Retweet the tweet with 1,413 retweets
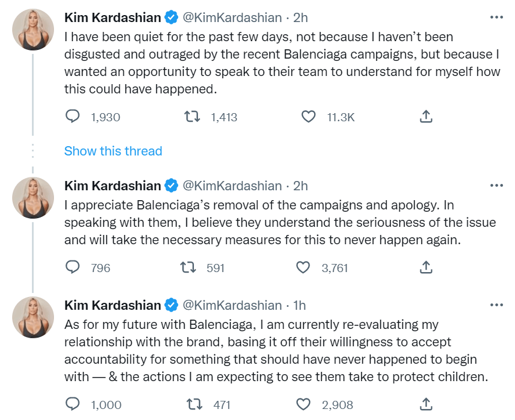Image resolution: width=515 pixels, height=420 pixels. coord(192,116)
